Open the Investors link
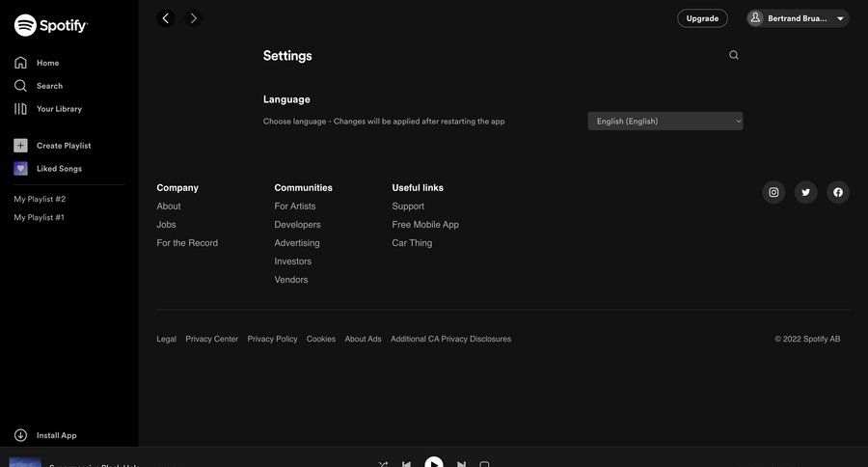Viewport: 868px width, 467px height. pyautogui.click(x=293, y=261)
